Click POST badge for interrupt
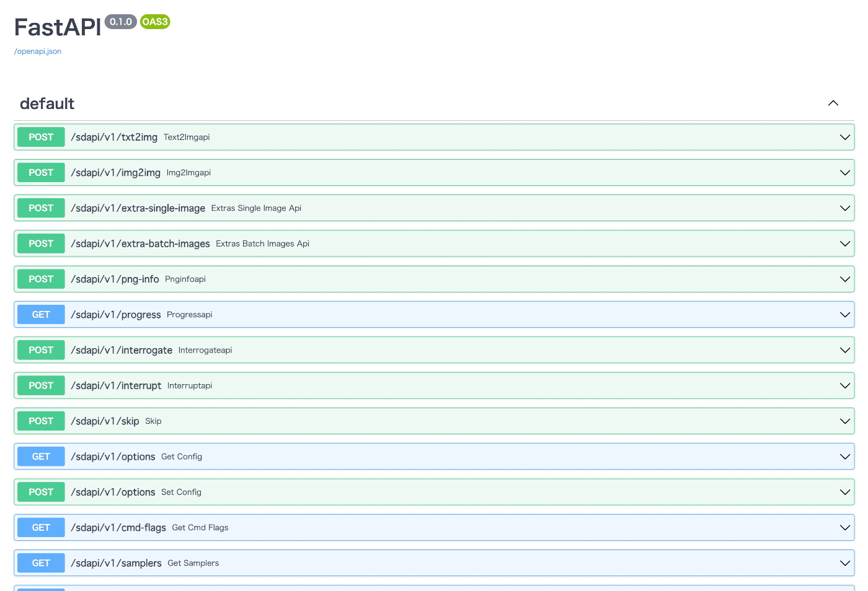868x591 pixels. 41,385
